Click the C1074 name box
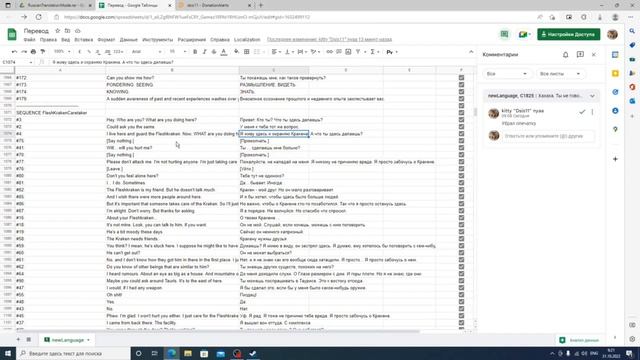The image size is (640, 360). pyautogui.click(x=16, y=62)
